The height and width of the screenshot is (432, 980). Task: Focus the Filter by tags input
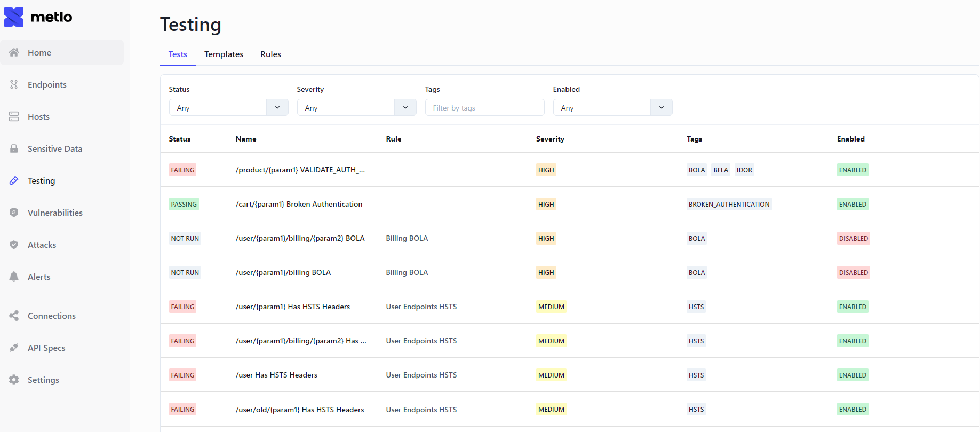pyautogui.click(x=484, y=107)
